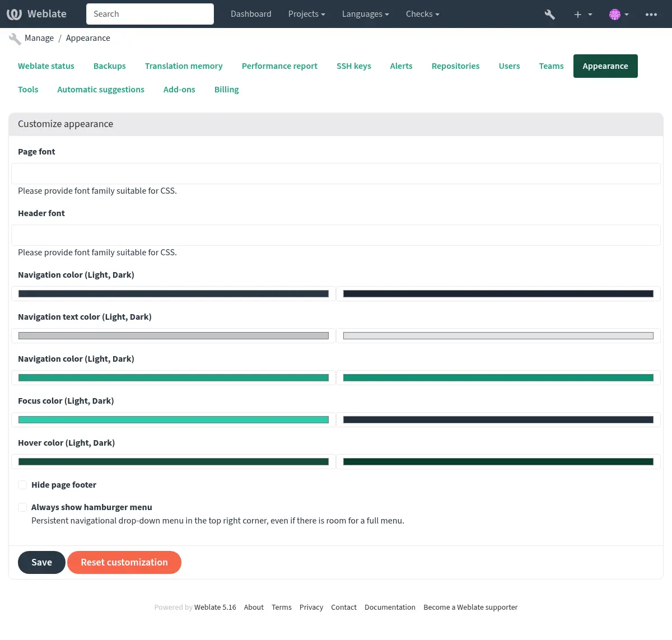This screenshot has height=640, width=672.
Task: Click into the Page font input field
Action: coord(336,174)
